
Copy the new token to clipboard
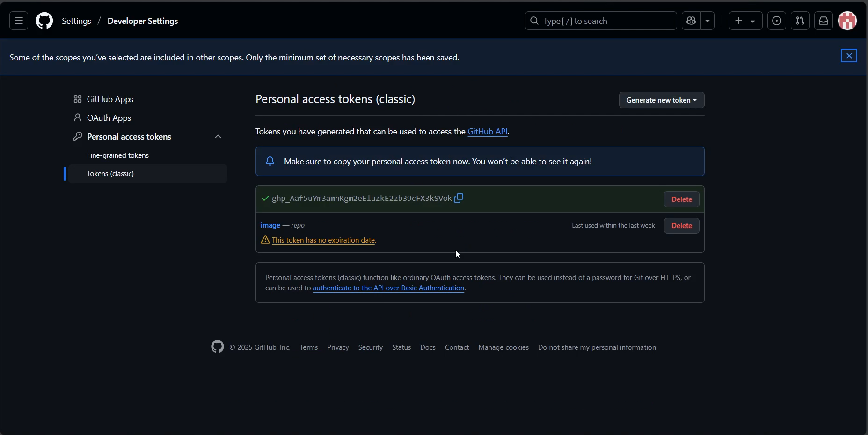pyautogui.click(x=459, y=198)
